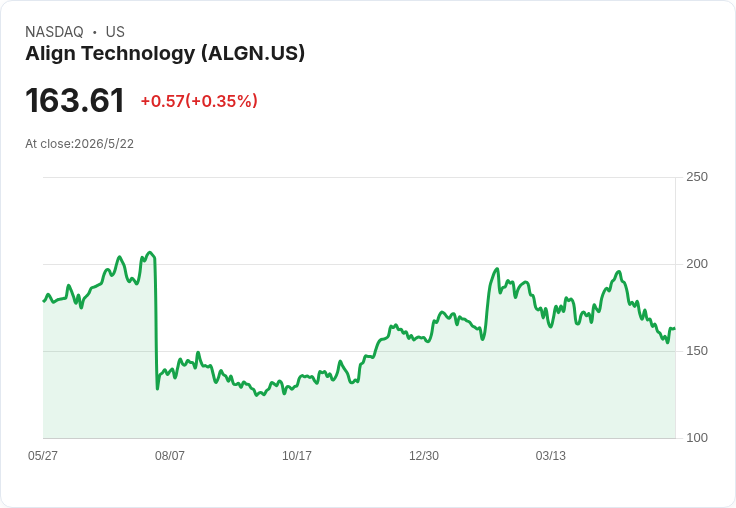
Task: Click the chart peak above 200 near the price drop
Action: point(149,253)
